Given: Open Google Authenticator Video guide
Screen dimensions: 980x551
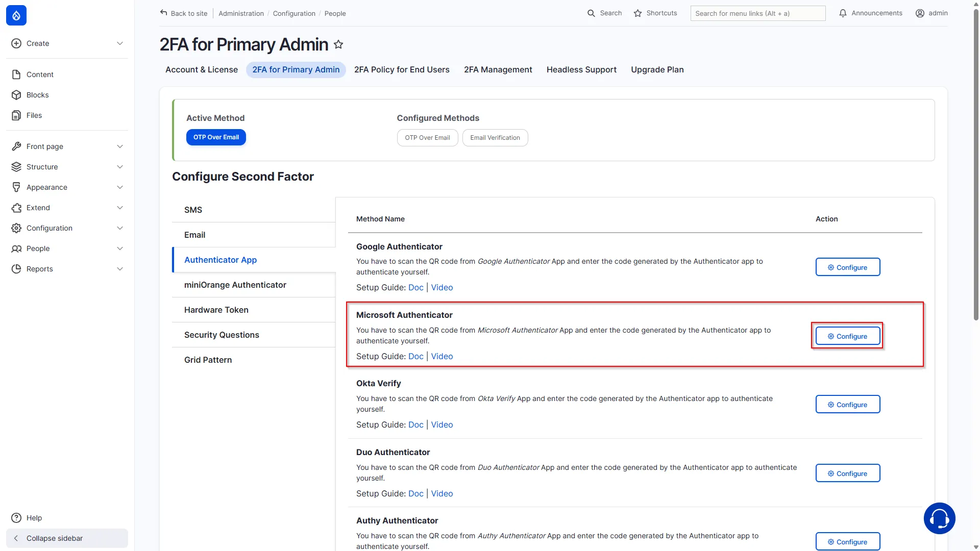Looking at the screenshot, I should [442, 288].
